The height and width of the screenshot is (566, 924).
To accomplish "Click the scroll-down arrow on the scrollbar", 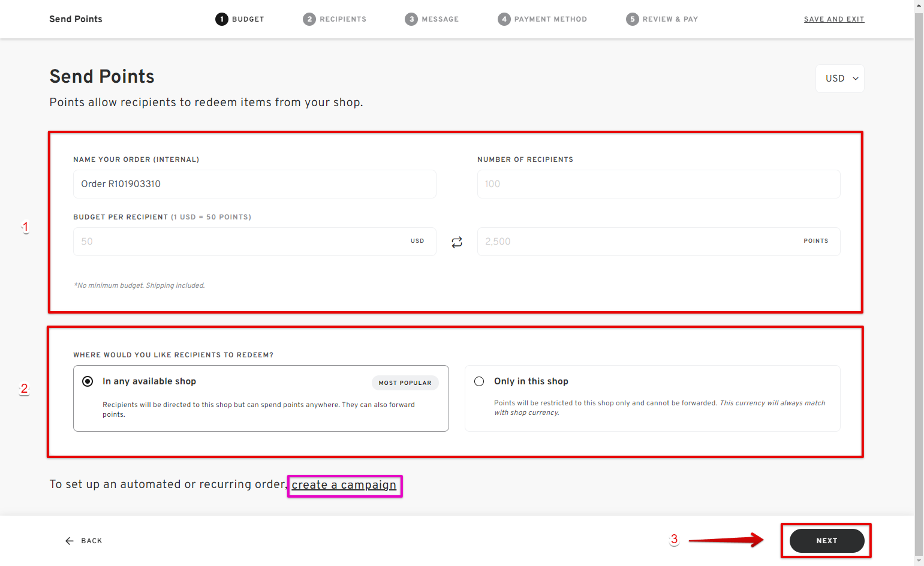I will tap(918, 561).
